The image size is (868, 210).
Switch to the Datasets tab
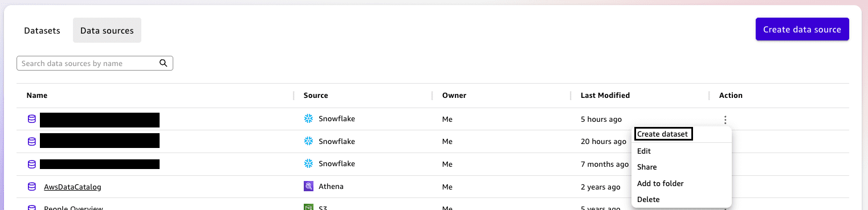pos(42,30)
